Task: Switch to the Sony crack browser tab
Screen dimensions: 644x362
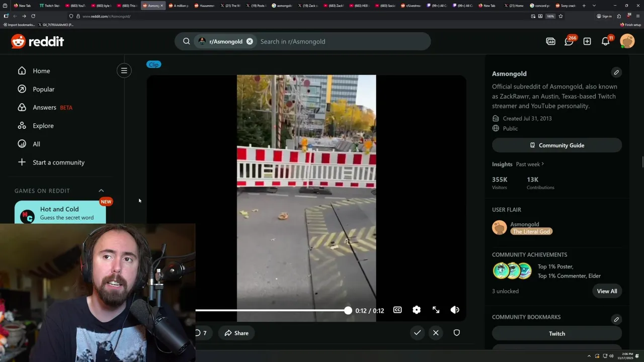Action: click(565, 6)
